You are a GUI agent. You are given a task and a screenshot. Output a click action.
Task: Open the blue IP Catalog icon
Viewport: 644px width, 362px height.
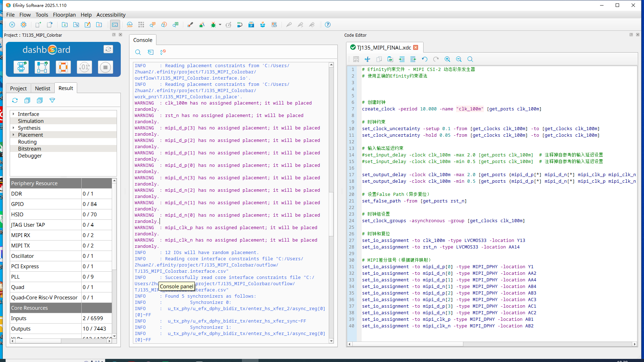251,25
